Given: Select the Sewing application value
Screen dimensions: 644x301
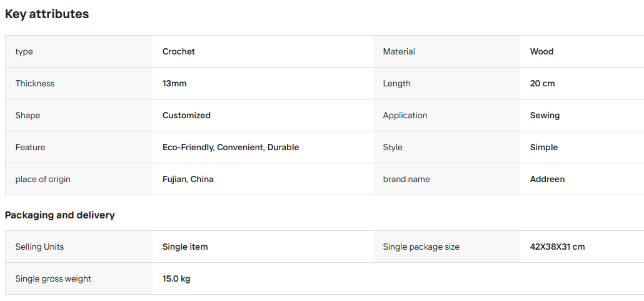Looking at the screenshot, I should [545, 116].
